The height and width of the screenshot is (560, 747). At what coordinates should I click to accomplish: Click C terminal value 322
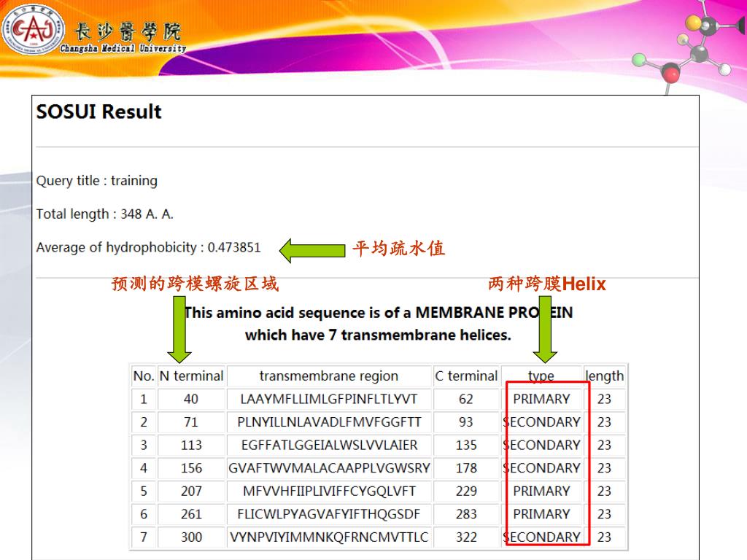click(x=466, y=537)
